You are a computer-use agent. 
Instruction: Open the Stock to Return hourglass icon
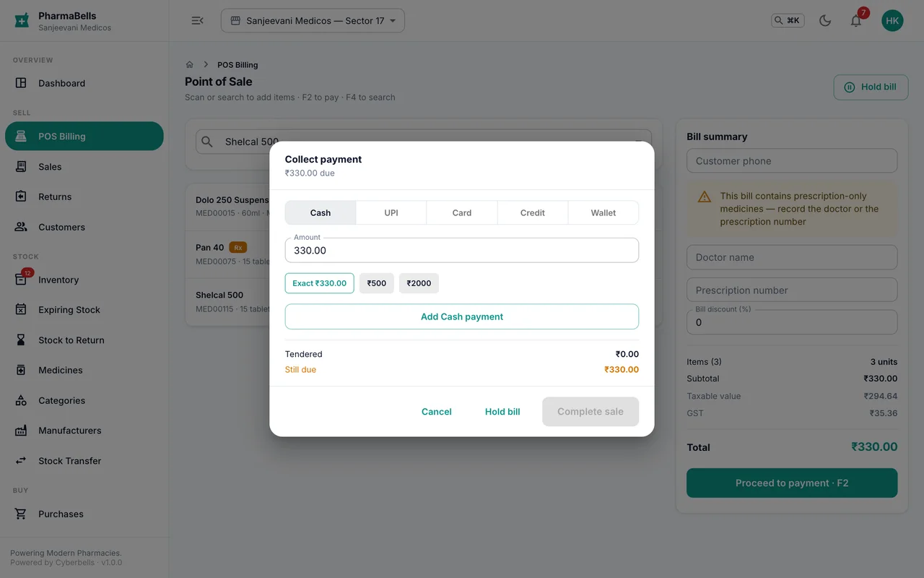click(x=21, y=340)
